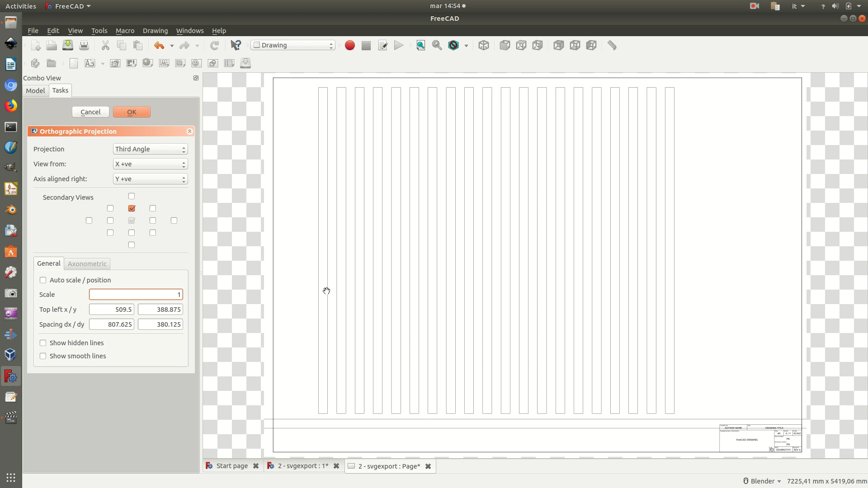Switch to the Start page document tab
The height and width of the screenshot is (488, 868).
(232, 466)
